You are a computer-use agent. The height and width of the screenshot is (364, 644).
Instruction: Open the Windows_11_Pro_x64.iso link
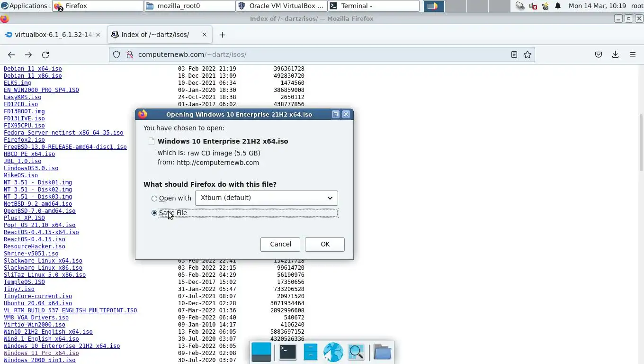[41, 353]
